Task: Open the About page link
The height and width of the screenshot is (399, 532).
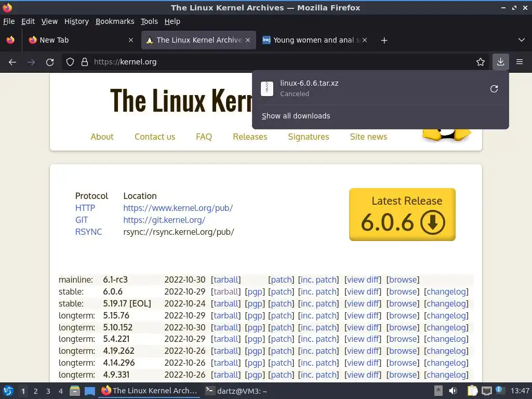Action: 102,137
